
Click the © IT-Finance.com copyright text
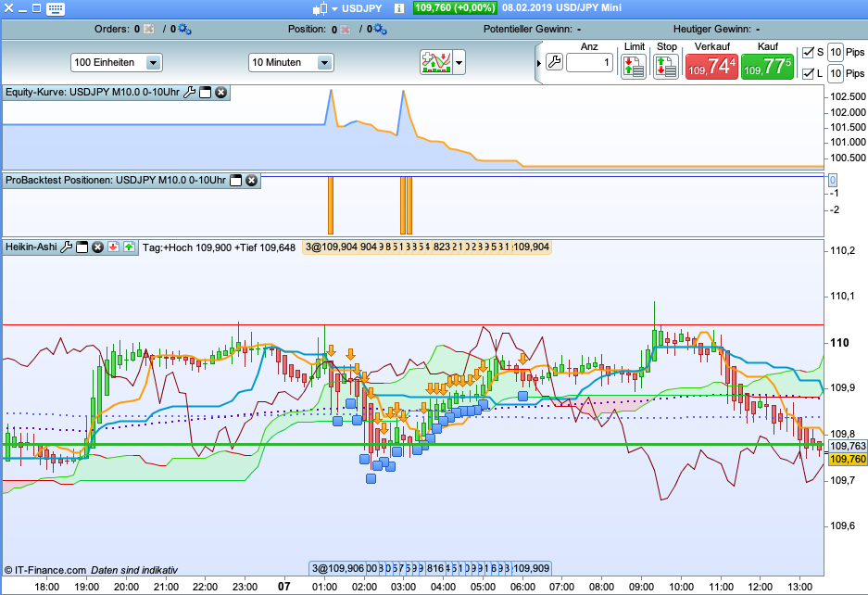[x=45, y=570]
